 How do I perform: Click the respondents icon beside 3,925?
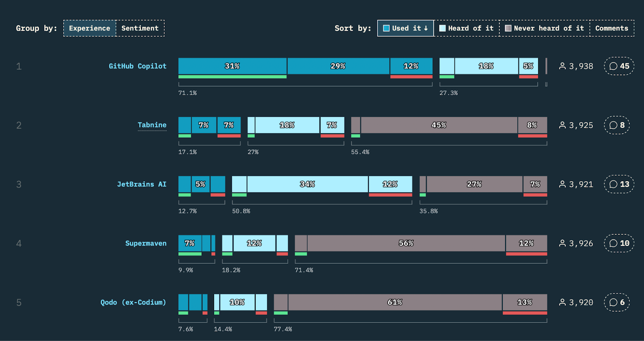click(562, 125)
